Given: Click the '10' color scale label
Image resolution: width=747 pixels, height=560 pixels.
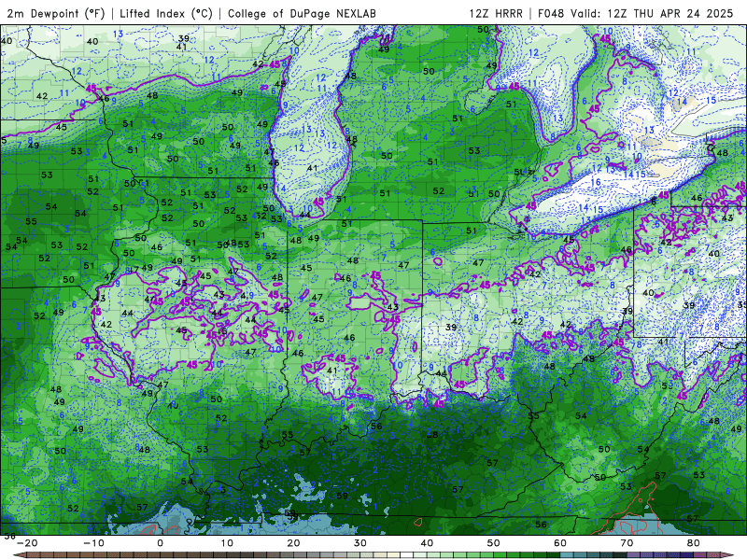Looking at the screenshot, I should pos(227,543).
